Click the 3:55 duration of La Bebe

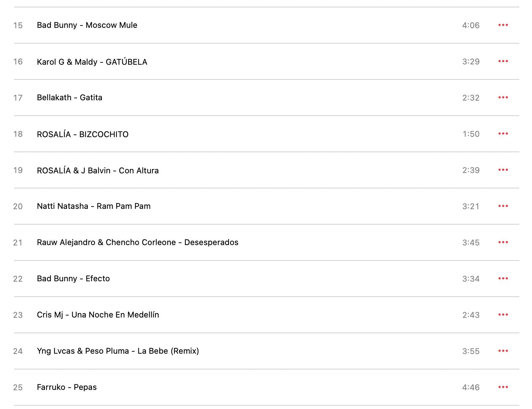coord(471,351)
